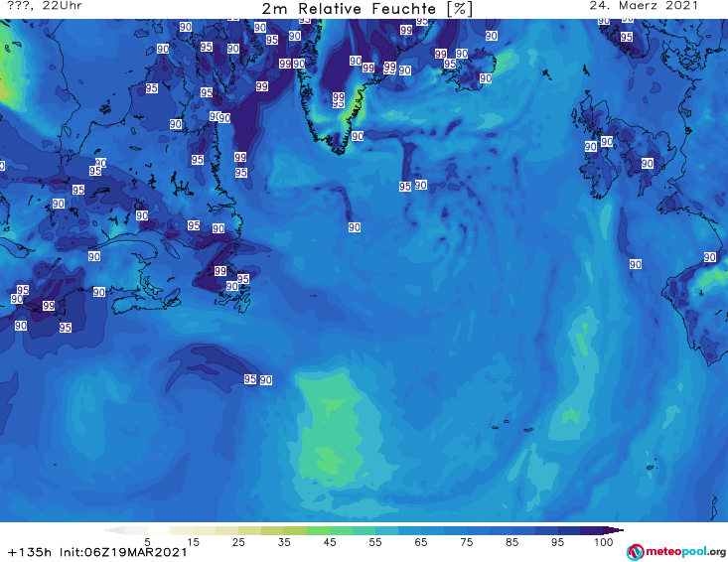Click the "???, 22Uhr" time label
This screenshot has width=728, height=562.
45,6
